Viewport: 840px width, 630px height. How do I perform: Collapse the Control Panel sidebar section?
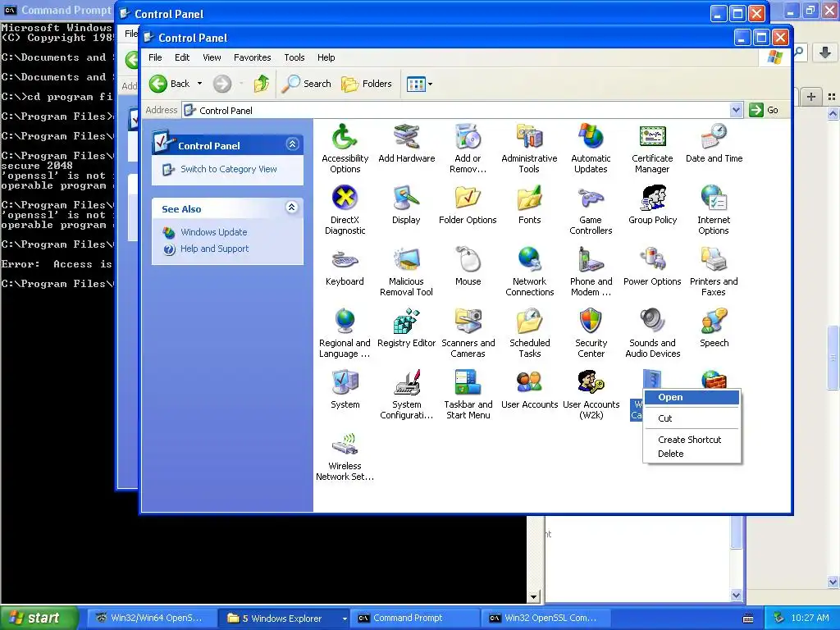(292, 144)
